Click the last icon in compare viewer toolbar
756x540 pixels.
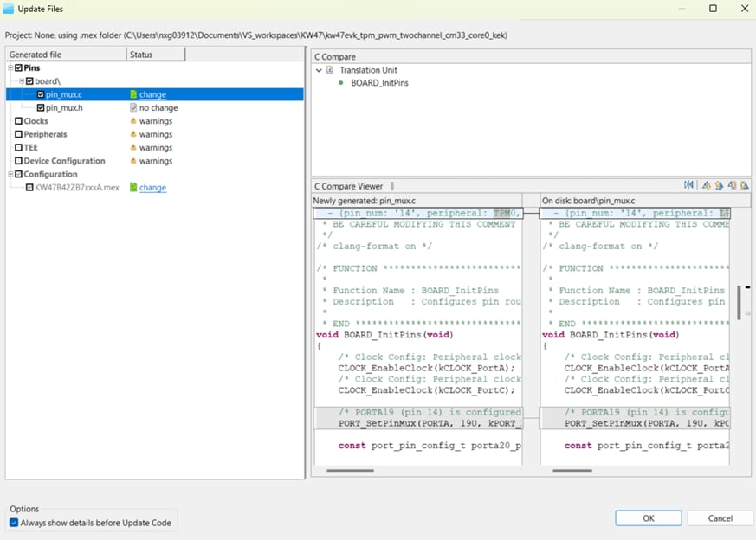point(744,185)
